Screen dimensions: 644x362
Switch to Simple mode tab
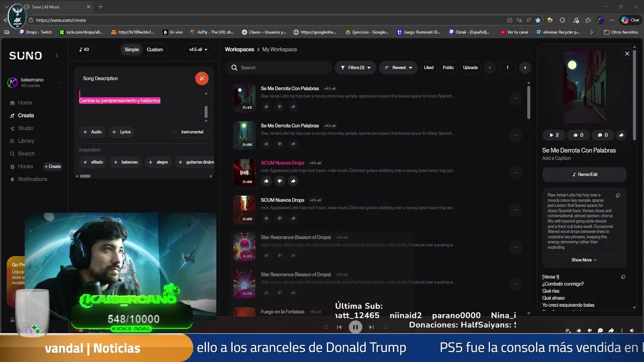pyautogui.click(x=132, y=49)
